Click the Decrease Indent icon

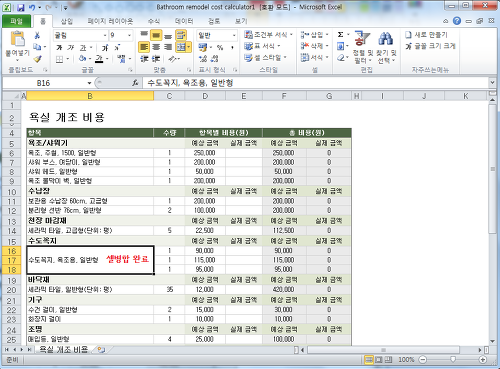(144, 59)
